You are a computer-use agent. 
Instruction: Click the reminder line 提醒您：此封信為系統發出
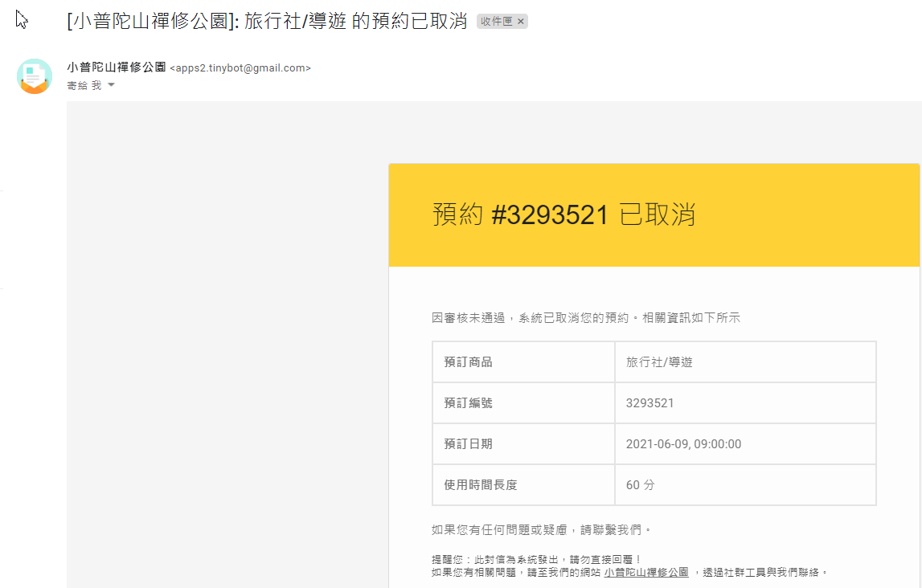point(536,560)
